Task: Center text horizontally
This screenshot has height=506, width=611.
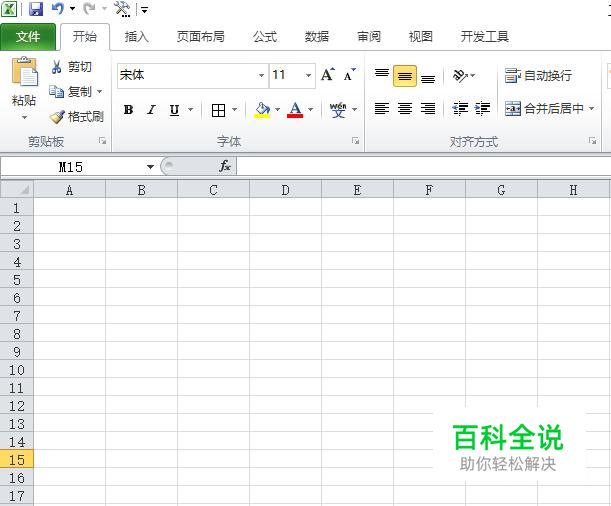Action: coord(405,109)
